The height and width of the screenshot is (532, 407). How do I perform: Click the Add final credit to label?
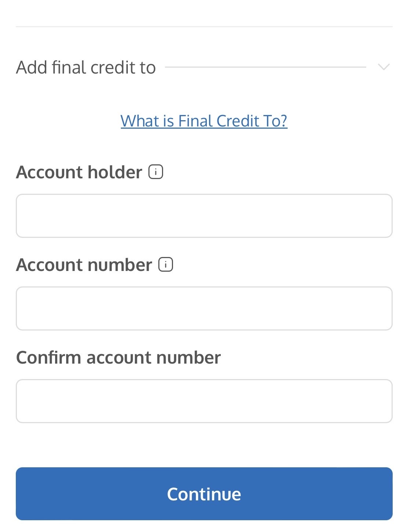[86, 68]
